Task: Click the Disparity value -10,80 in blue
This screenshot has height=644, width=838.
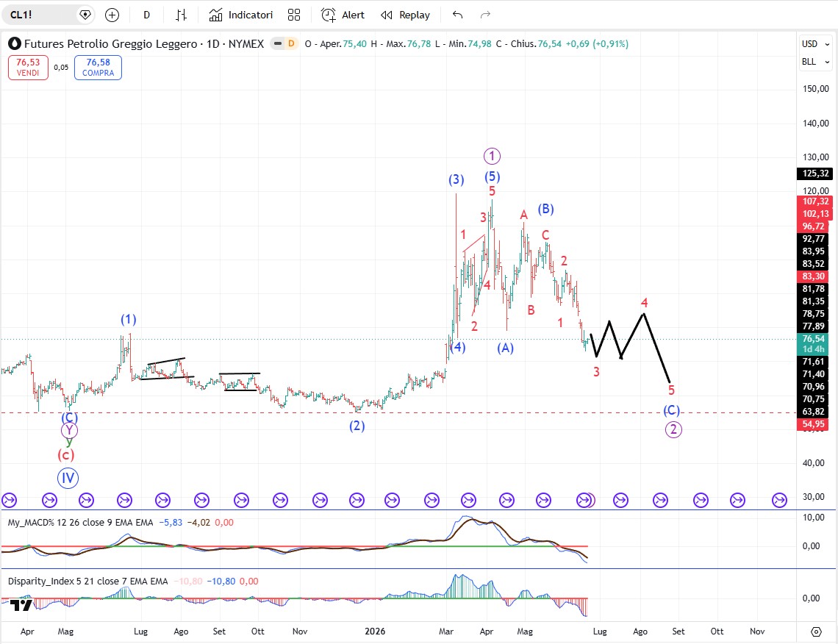Action: point(221,582)
